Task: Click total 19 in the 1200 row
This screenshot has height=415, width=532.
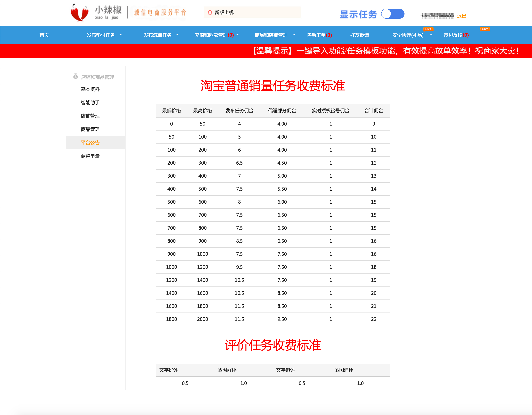Action: 374,280
